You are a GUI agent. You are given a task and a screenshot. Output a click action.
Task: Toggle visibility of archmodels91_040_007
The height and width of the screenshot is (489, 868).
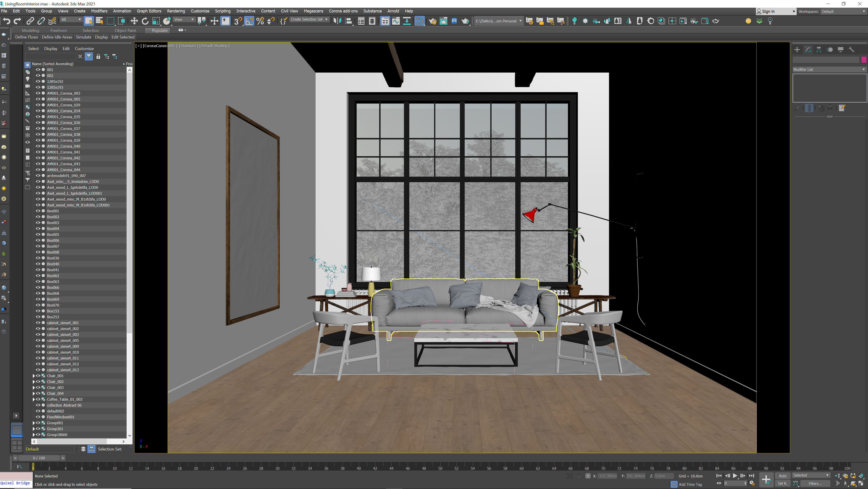coord(38,175)
